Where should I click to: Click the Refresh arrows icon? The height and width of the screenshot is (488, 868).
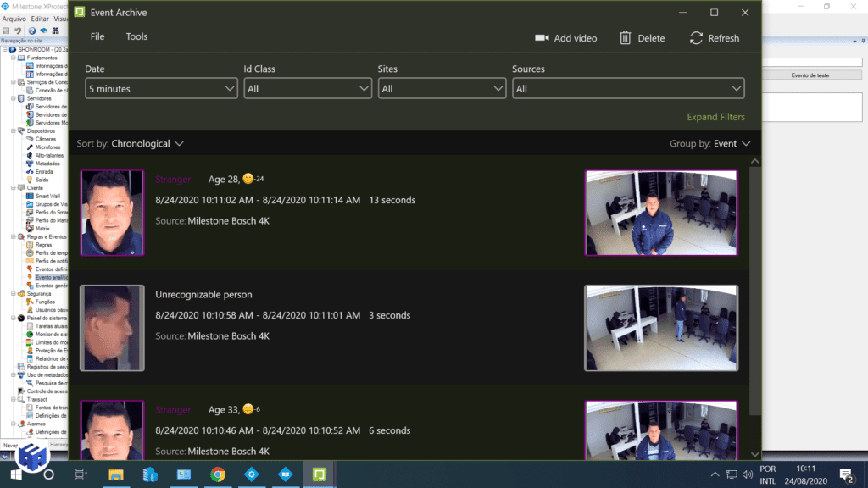pyautogui.click(x=696, y=38)
